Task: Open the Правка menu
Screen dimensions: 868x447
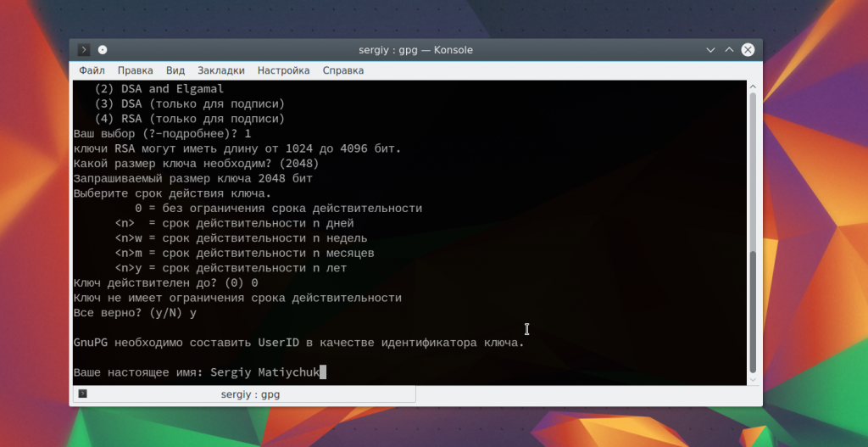Action: point(136,70)
